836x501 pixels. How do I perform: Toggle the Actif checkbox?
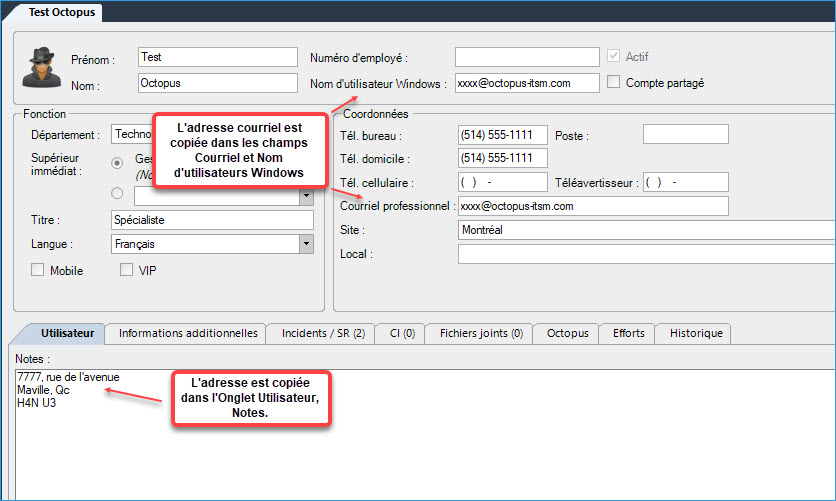pyautogui.click(x=614, y=57)
